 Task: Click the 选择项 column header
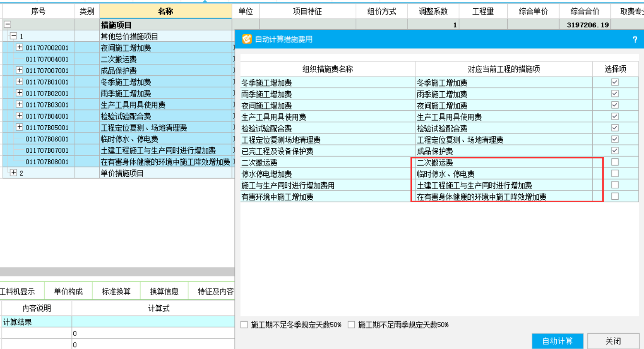[x=615, y=69]
